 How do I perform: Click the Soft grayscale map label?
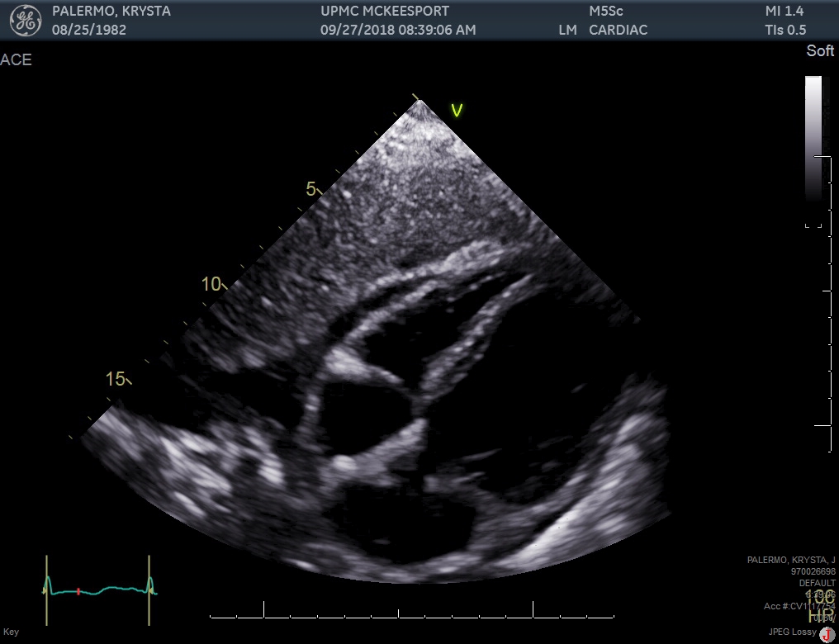tap(820, 51)
